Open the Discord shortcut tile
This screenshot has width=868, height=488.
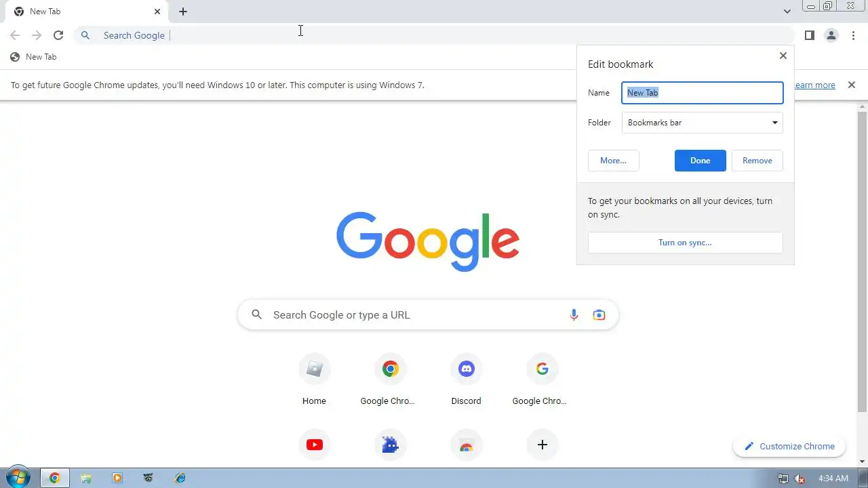click(466, 380)
